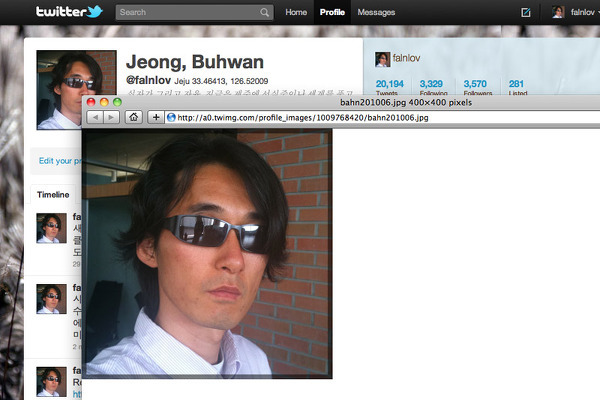This screenshot has height=400, width=600.
Task: Click the browser forward arrow button
Action: (x=111, y=117)
